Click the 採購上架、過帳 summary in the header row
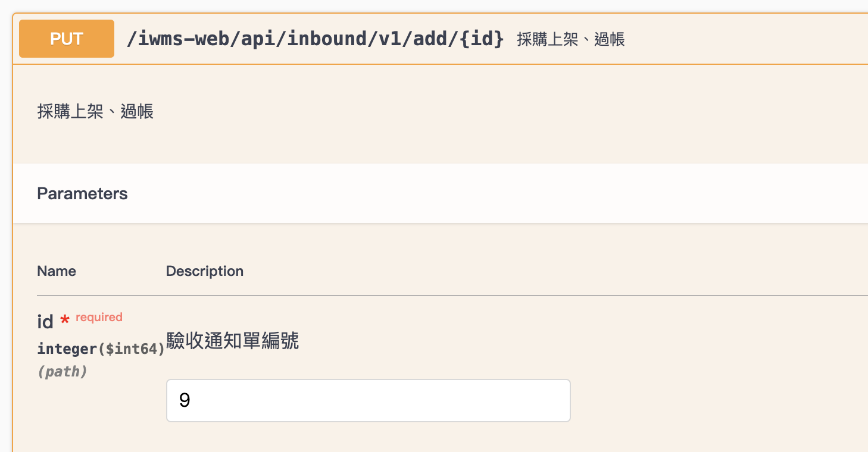This screenshot has height=452, width=868. point(571,40)
